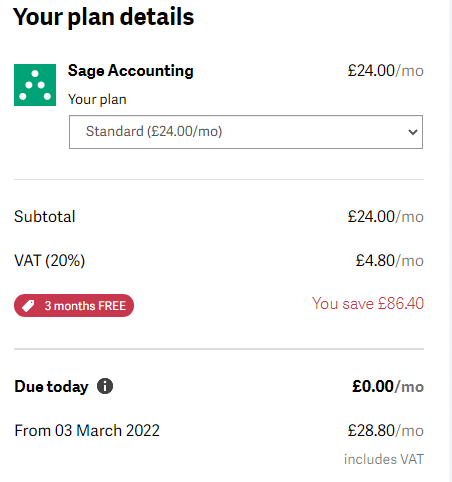Click the Your plan field label

tap(97, 100)
